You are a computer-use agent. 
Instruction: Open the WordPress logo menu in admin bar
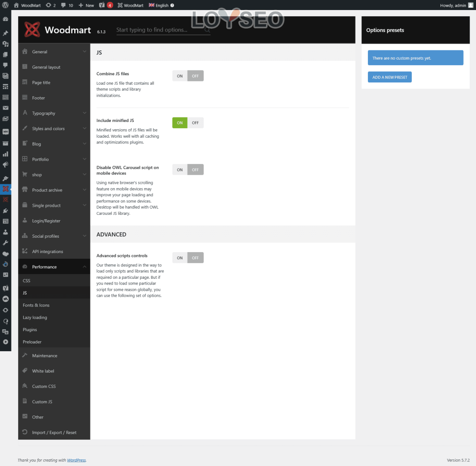[x=5, y=5]
